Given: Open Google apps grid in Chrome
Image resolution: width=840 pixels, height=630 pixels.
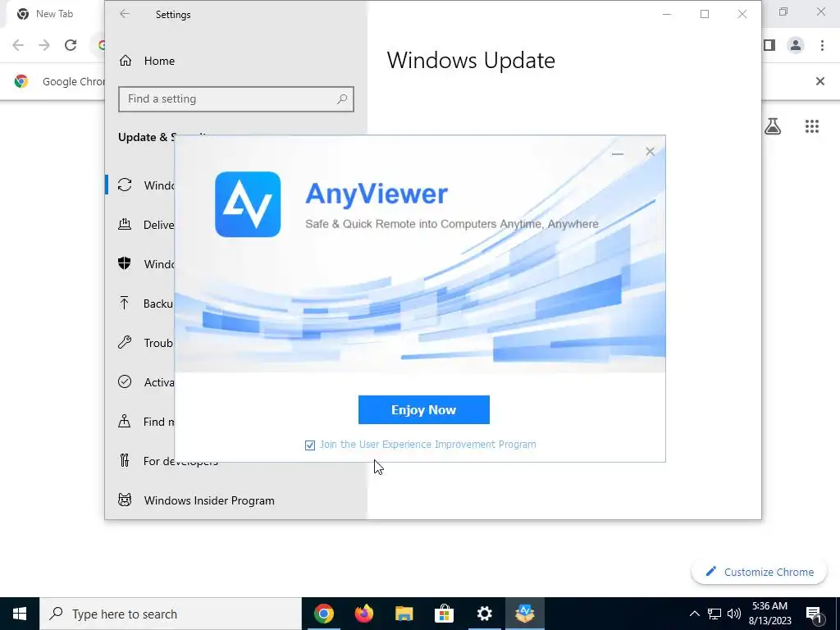Looking at the screenshot, I should pos(811,126).
